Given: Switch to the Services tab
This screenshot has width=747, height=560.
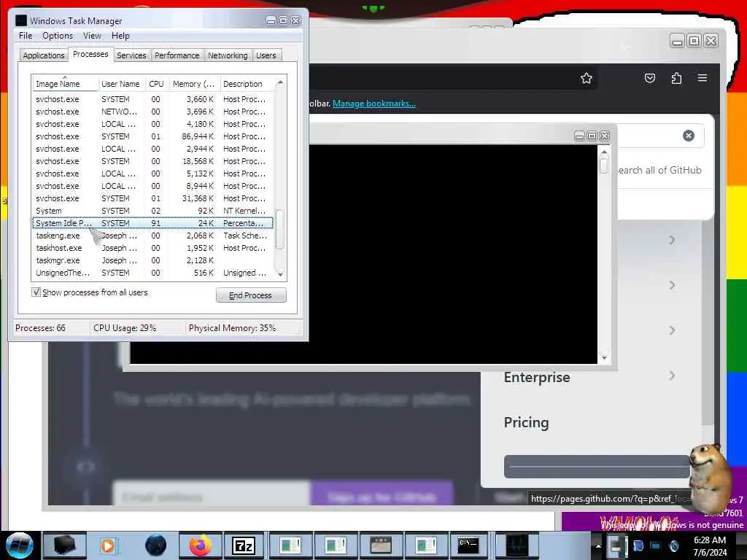Looking at the screenshot, I should [x=131, y=55].
